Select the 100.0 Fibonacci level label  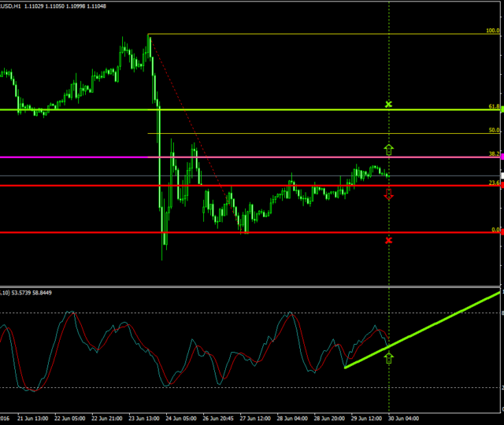(493, 31)
